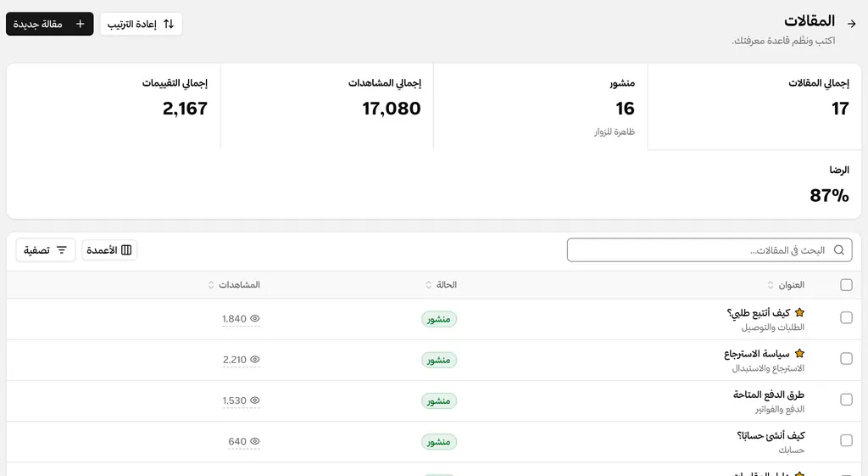Image resolution: width=868 pixels, height=476 pixels.
Task: Click the eye icon beside 640 views
Action: pos(254,442)
